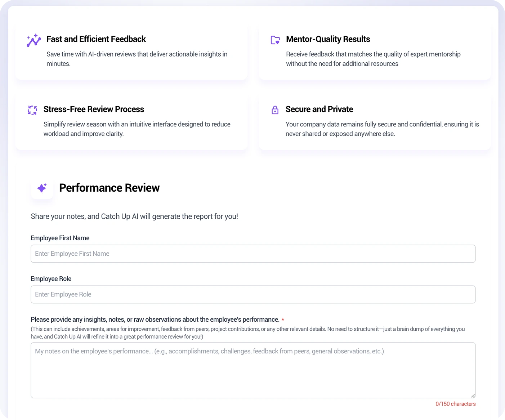Click the Fast and Efficient Feedback sparkle-chart icon
The image size is (505, 420).
[x=34, y=40]
